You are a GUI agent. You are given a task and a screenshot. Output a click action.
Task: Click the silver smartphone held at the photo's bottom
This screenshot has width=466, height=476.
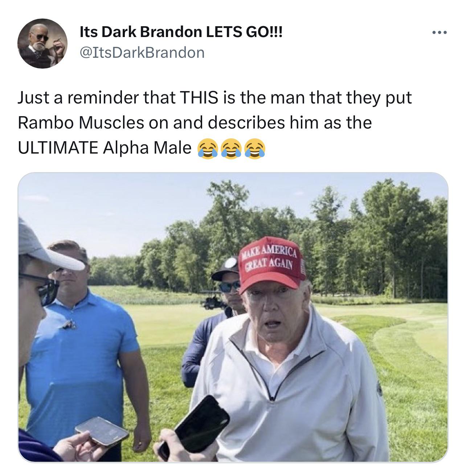[x=102, y=431]
